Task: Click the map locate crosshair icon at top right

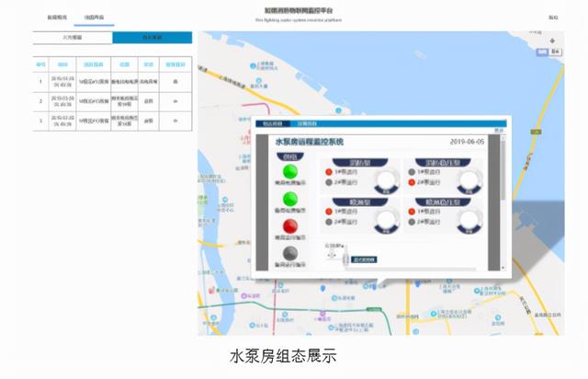Action: (x=552, y=40)
